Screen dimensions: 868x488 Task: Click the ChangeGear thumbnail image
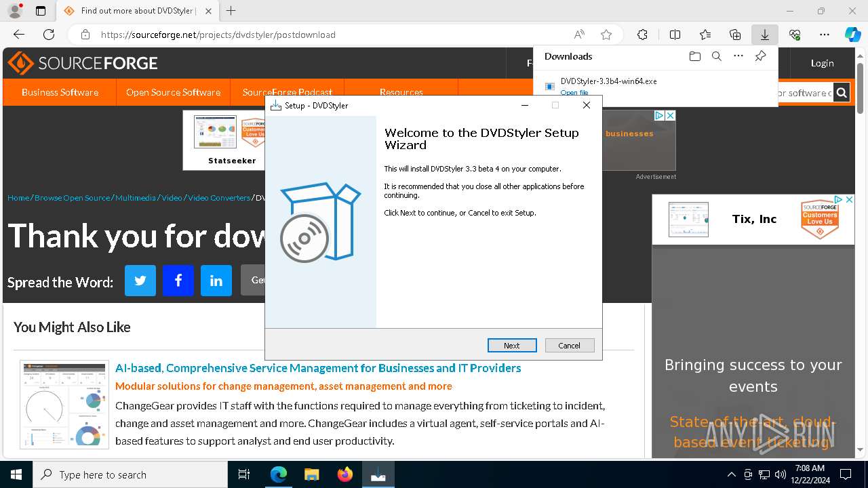click(64, 404)
